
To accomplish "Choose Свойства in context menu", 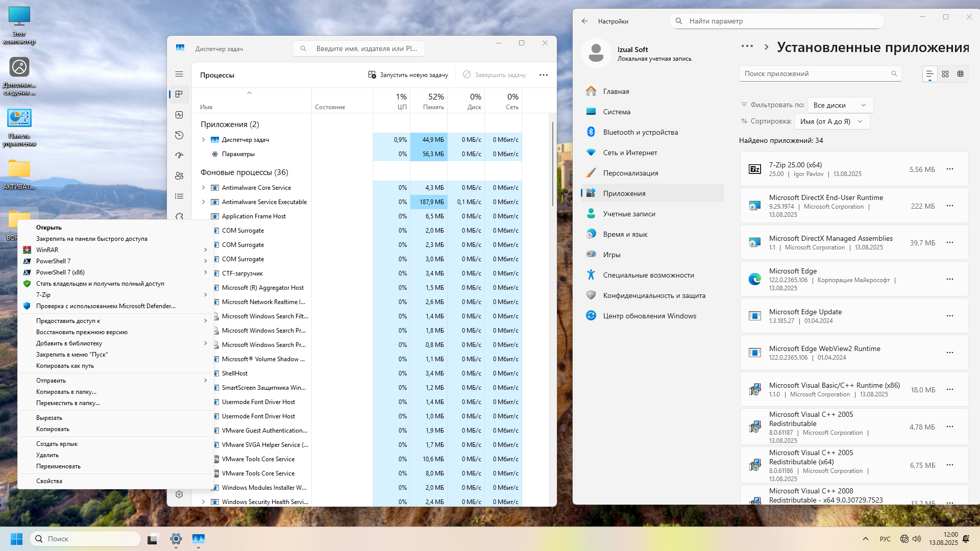I will pos(115,481).
